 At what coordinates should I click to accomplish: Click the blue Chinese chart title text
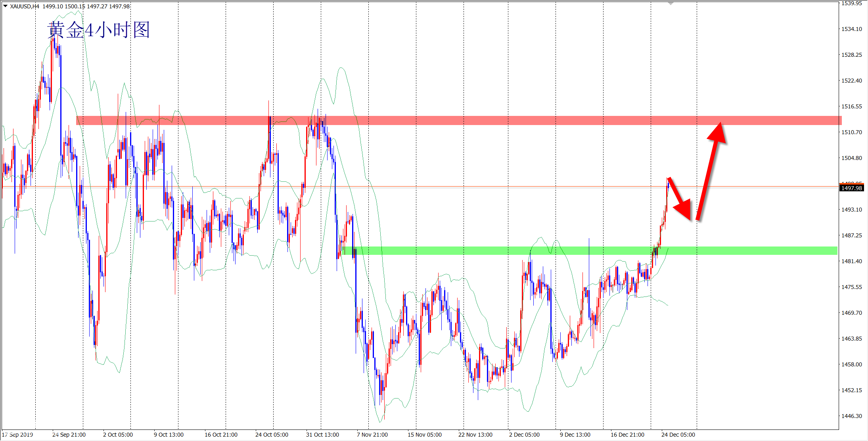[98, 30]
